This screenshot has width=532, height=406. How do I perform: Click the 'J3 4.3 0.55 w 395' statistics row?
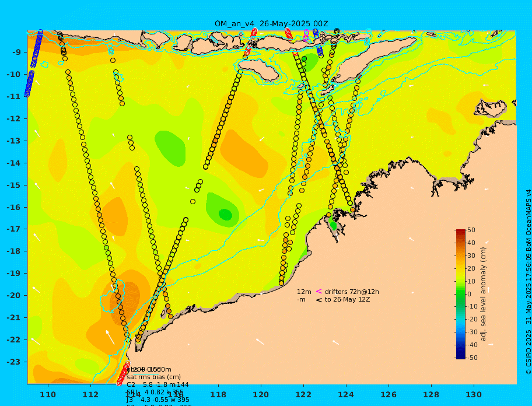pyautogui.click(x=158, y=400)
